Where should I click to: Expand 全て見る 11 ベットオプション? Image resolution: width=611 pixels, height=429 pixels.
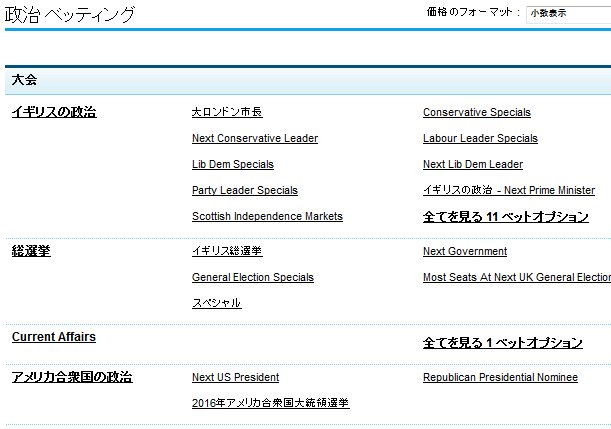click(506, 217)
